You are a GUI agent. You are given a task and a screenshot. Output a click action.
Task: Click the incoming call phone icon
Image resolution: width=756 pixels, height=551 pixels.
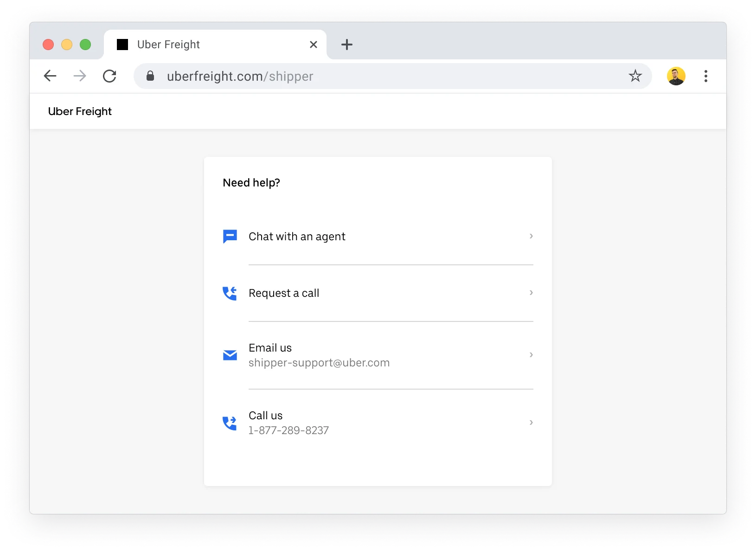(x=230, y=293)
